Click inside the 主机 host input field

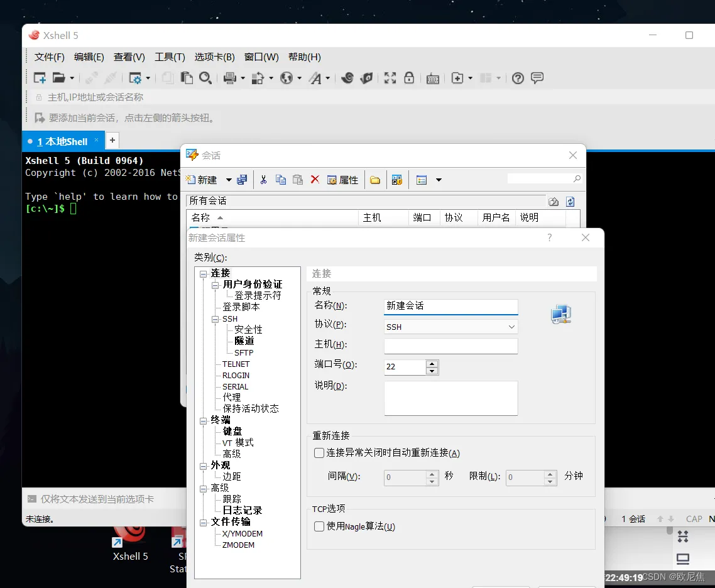click(450, 346)
